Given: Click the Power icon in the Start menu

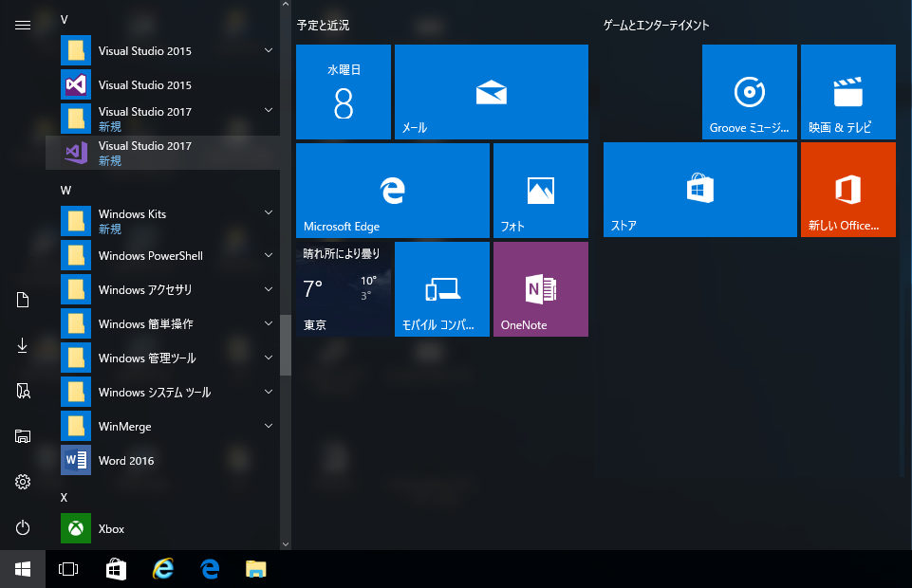Looking at the screenshot, I should pos(23,527).
